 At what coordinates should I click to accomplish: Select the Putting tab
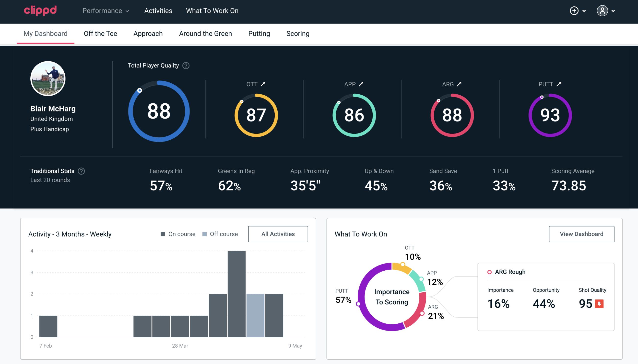click(259, 33)
